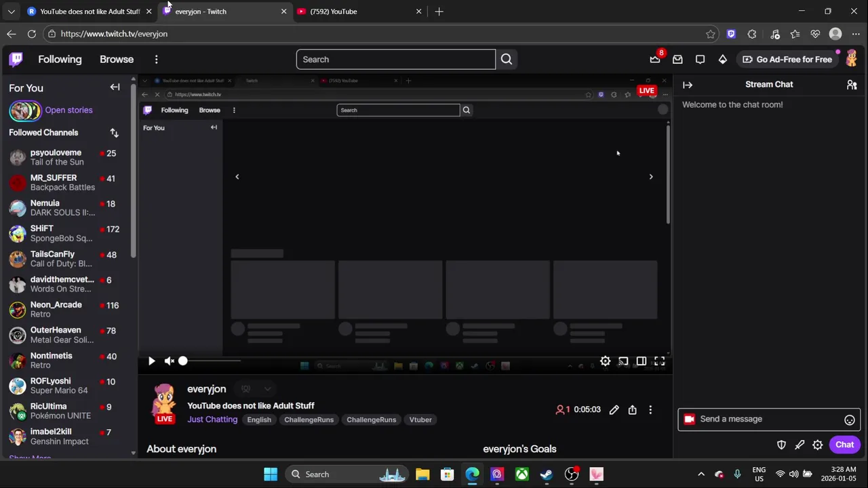Click the Twitch extension icon in address bar toolbar

[x=731, y=34]
